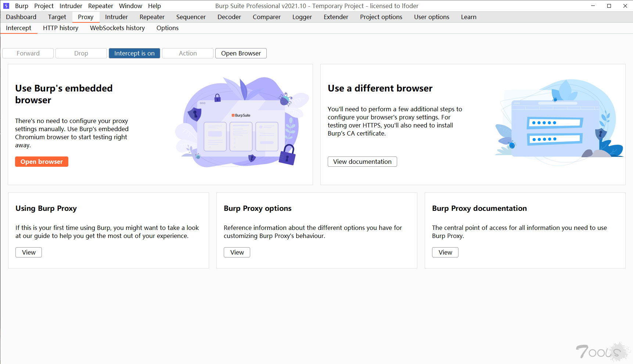
Task: Open the User options tab
Action: [432, 17]
